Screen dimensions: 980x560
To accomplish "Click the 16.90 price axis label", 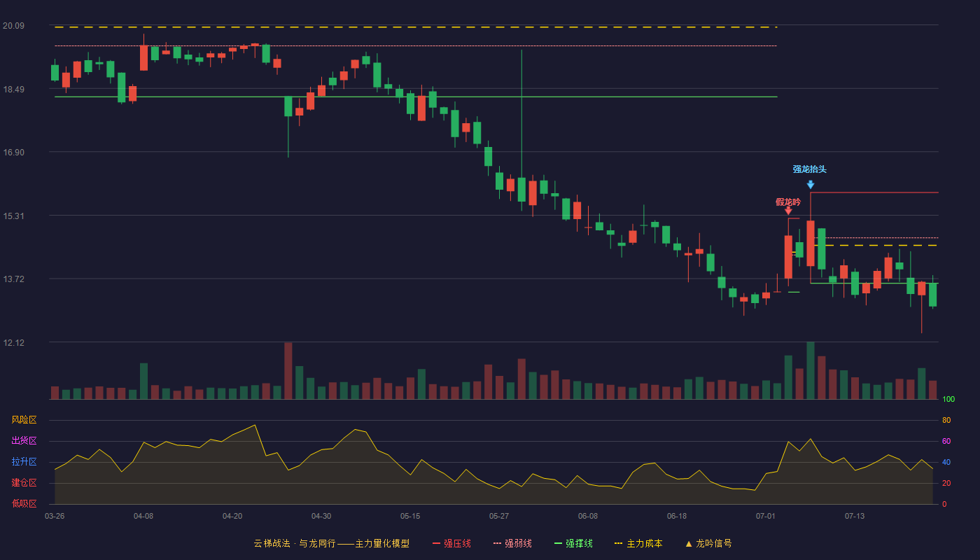I will (x=13, y=153).
